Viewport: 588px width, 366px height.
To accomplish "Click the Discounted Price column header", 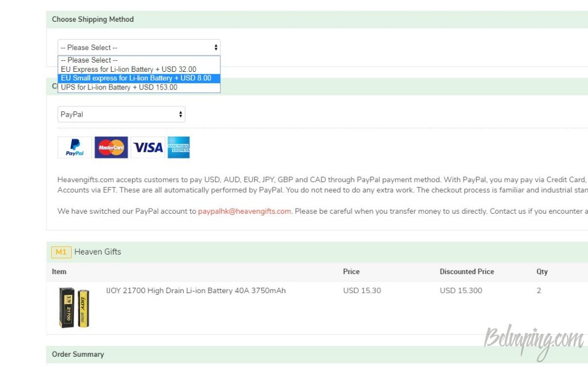I will pos(466,271).
